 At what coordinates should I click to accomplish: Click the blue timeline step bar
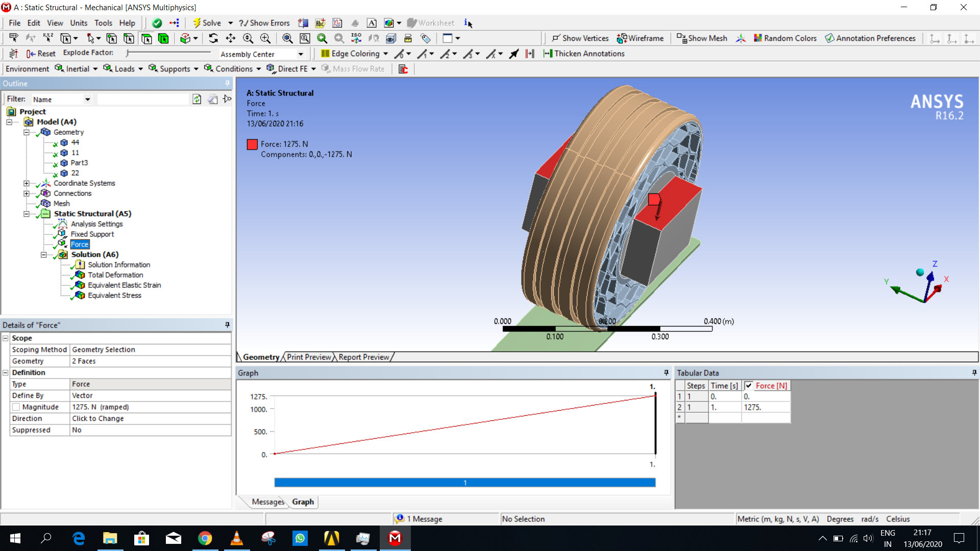pyautogui.click(x=464, y=483)
